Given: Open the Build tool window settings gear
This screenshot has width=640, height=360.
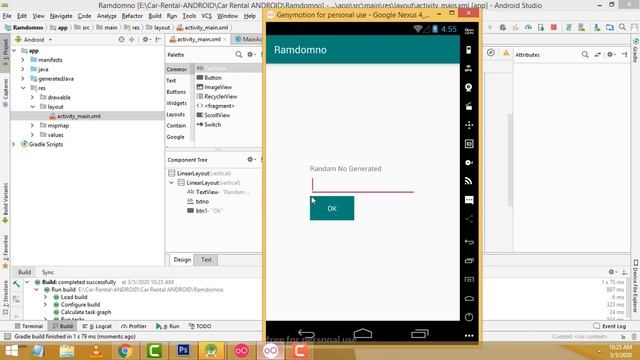Looking at the screenshot, I should pyautogui.click(x=611, y=272).
